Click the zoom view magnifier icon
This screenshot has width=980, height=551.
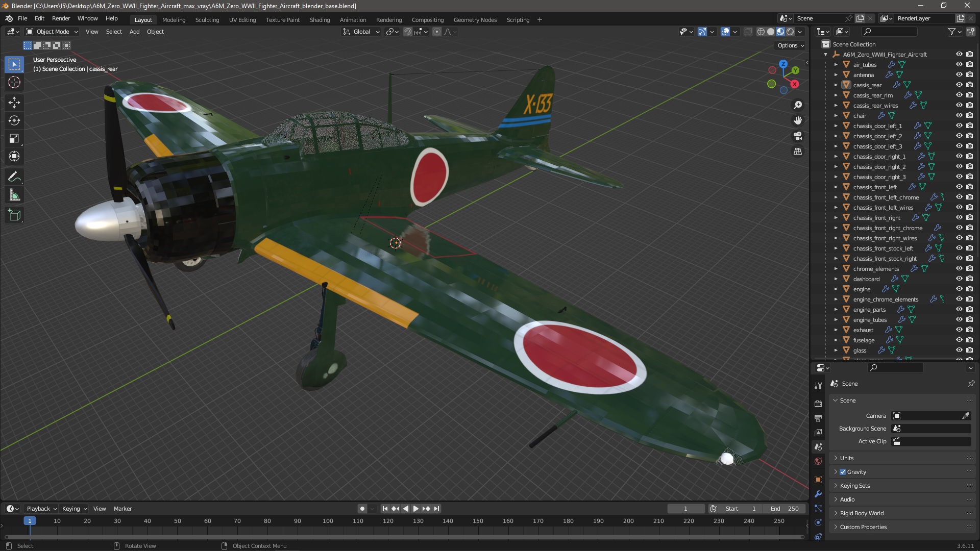798,105
